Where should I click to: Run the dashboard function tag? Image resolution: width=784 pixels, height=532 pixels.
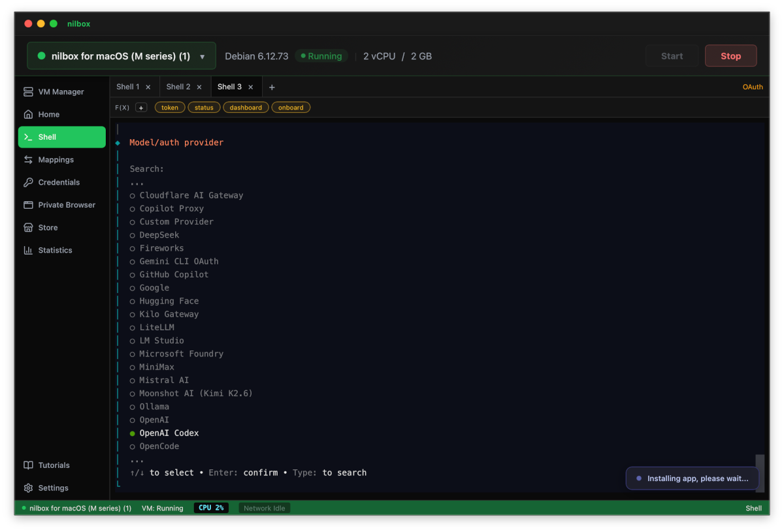(246, 107)
